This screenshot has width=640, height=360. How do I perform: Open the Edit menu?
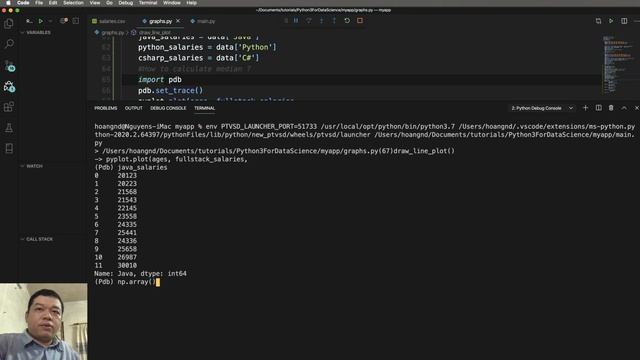pyautogui.click(x=53, y=3)
